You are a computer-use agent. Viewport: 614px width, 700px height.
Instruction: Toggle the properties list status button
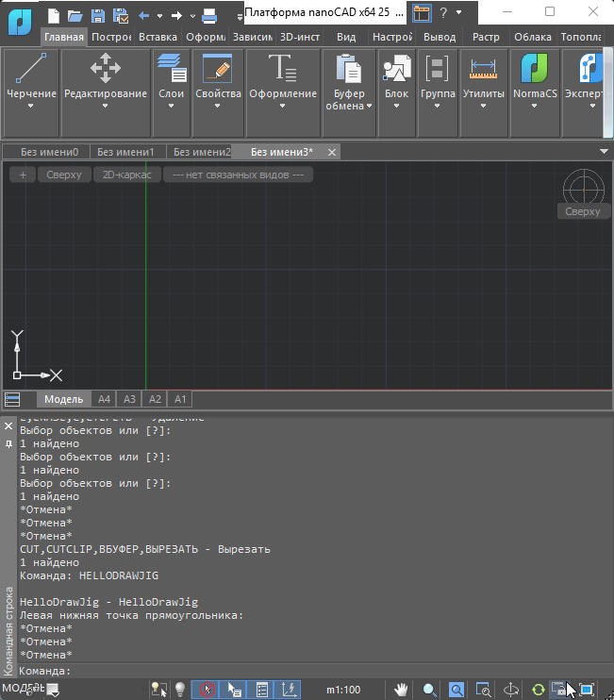[x=261, y=690]
